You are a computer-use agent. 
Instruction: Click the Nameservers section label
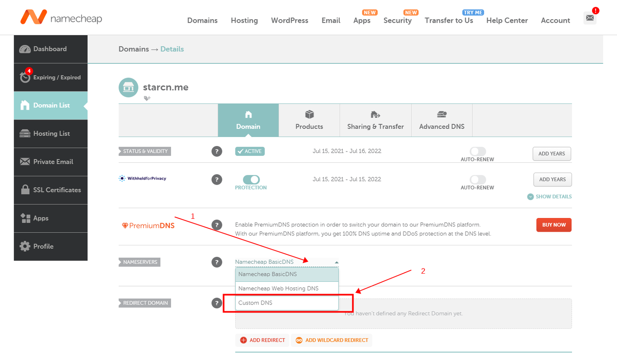coord(140,262)
